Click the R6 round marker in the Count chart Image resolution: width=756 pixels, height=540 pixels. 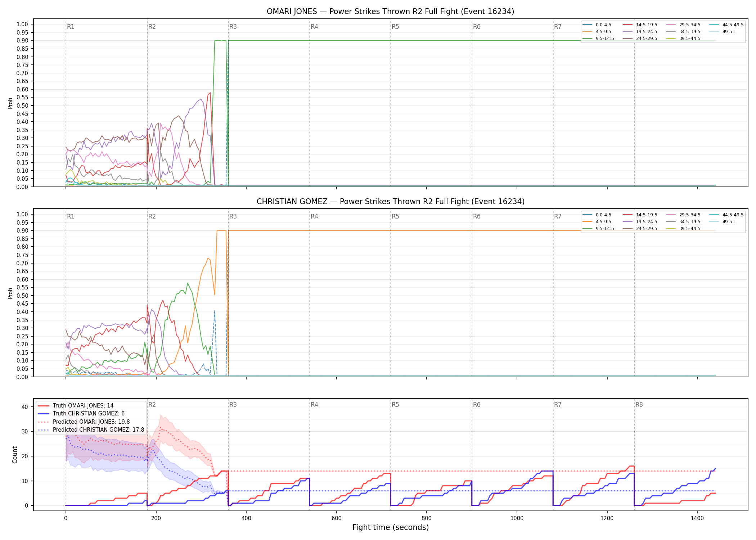pyautogui.click(x=477, y=405)
